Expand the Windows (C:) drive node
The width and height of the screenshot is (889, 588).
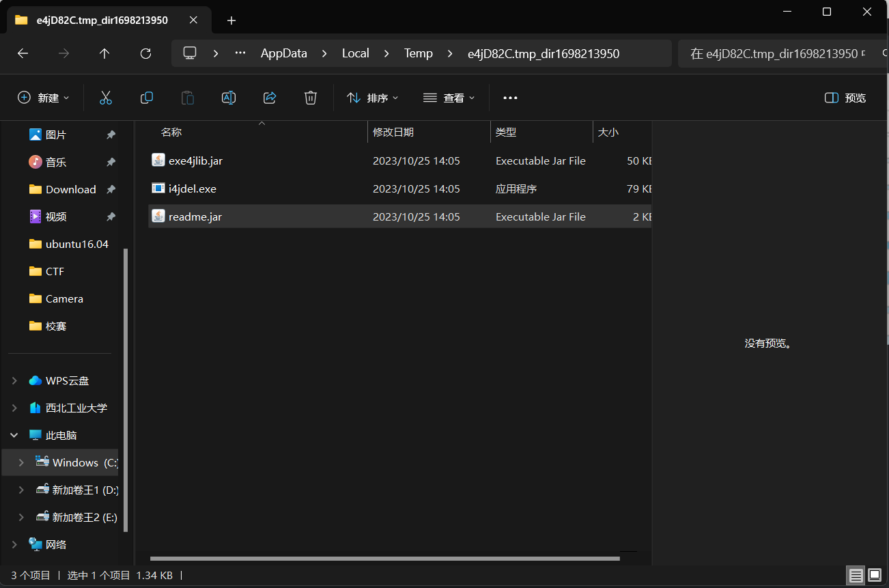coord(21,462)
